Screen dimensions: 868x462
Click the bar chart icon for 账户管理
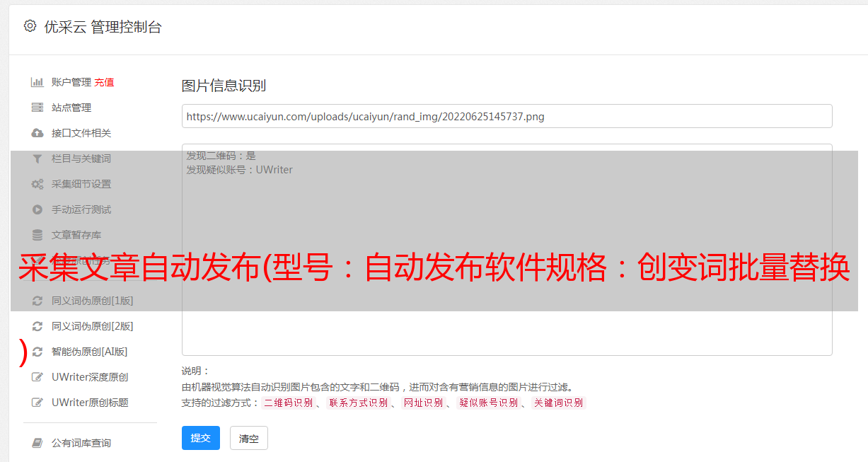37,82
